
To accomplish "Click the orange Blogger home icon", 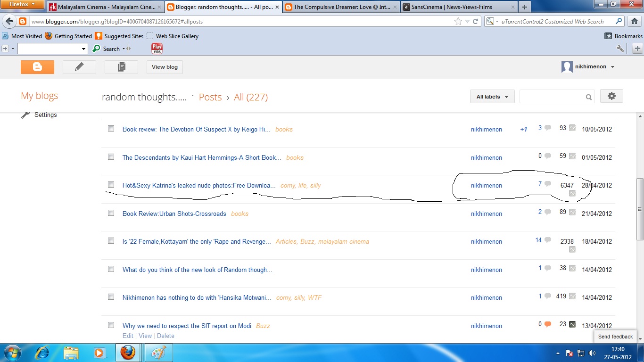I will click(37, 67).
